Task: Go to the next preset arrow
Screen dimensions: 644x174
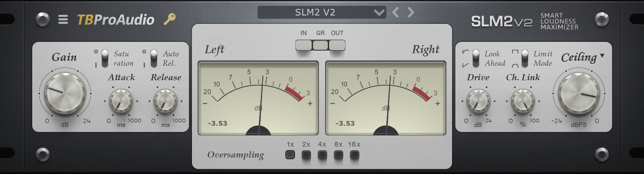Action: click(x=411, y=13)
